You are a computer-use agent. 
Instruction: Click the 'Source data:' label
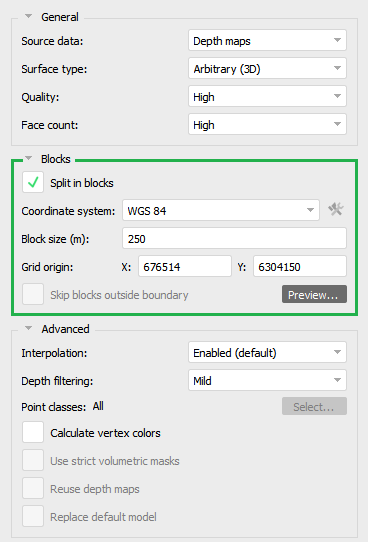click(52, 41)
